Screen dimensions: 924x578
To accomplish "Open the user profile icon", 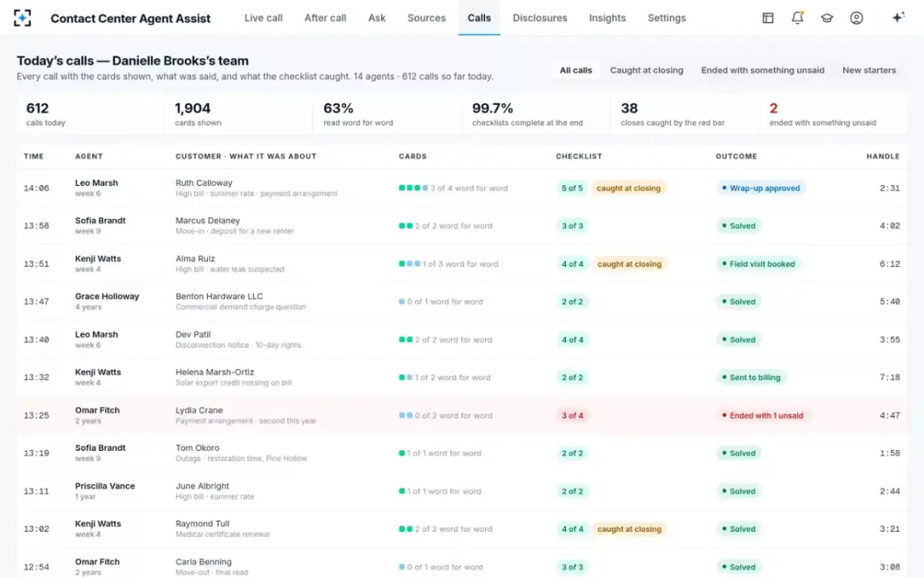I will tap(856, 18).
